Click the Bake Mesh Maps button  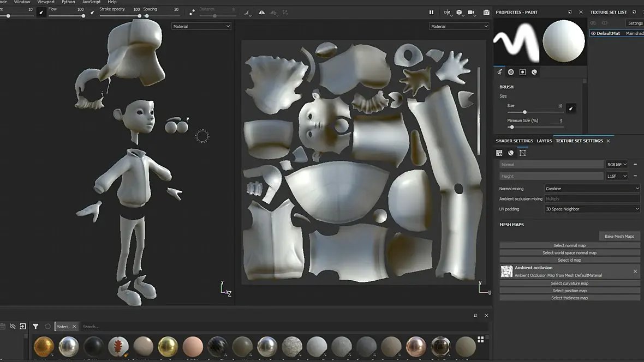pyautogui.click(x=619, y=236)
